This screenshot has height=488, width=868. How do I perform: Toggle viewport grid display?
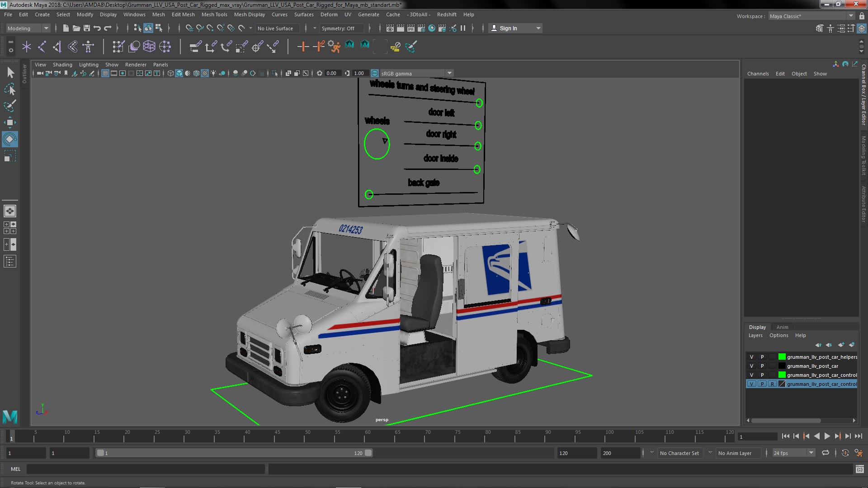pyautogui.click(x=105, y=73)
